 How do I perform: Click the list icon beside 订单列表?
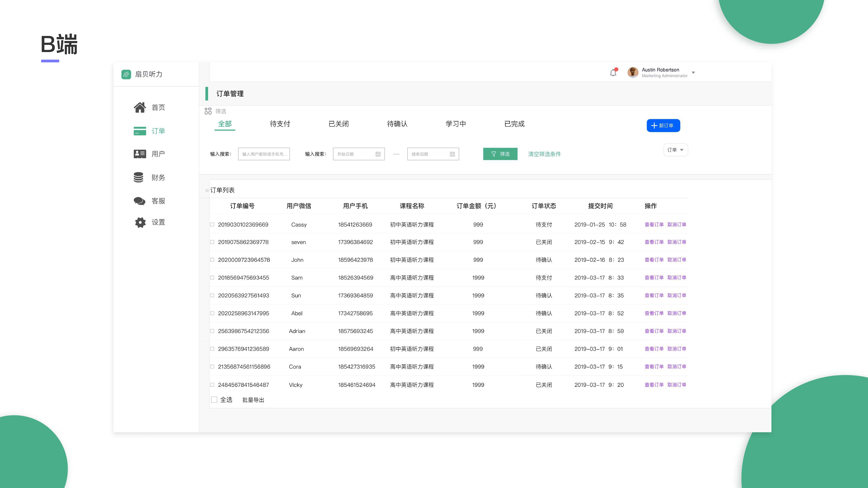click(207, 191)
